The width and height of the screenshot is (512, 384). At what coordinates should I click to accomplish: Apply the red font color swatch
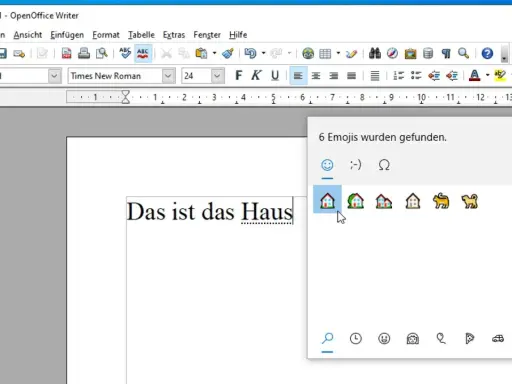pyautogui.click(x=475, y=76)
